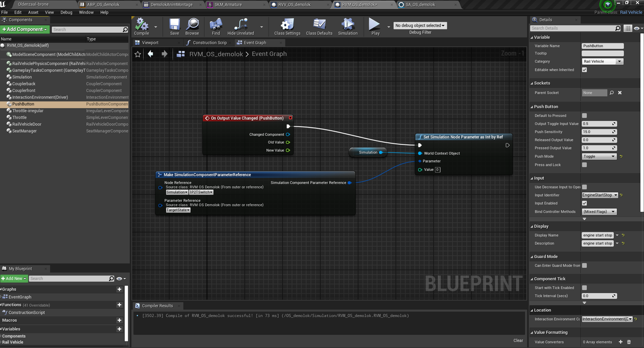
Task: Open the File menu
Action: [x=5, y=12]
